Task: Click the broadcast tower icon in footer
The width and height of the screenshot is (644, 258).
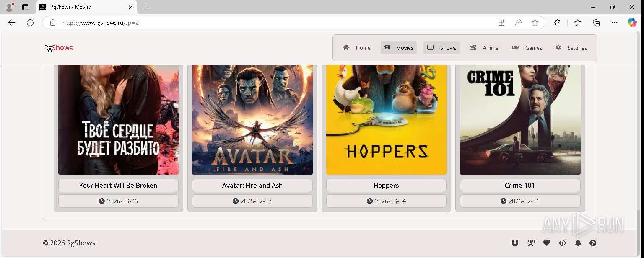Action: 531,243
